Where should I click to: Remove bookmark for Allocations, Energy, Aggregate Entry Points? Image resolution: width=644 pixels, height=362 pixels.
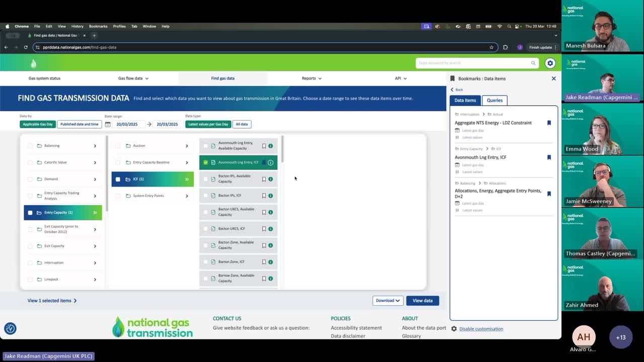549,194
